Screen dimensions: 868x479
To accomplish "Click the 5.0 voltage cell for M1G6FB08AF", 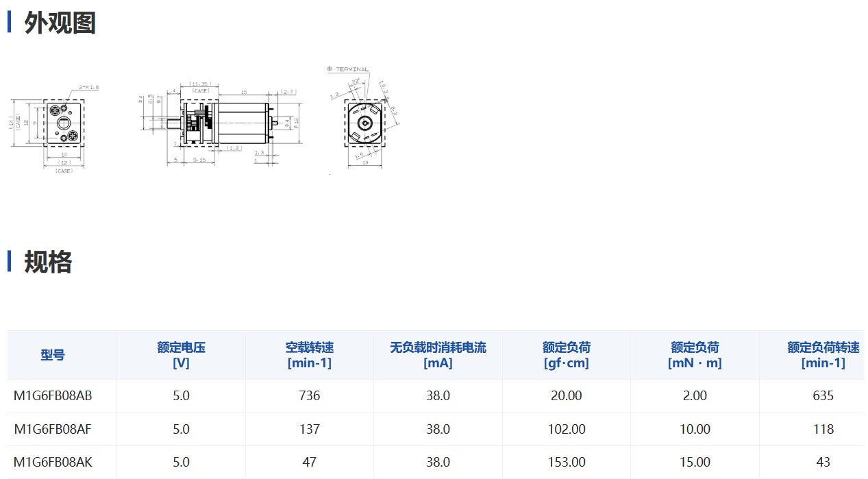I will pos(181,429).
